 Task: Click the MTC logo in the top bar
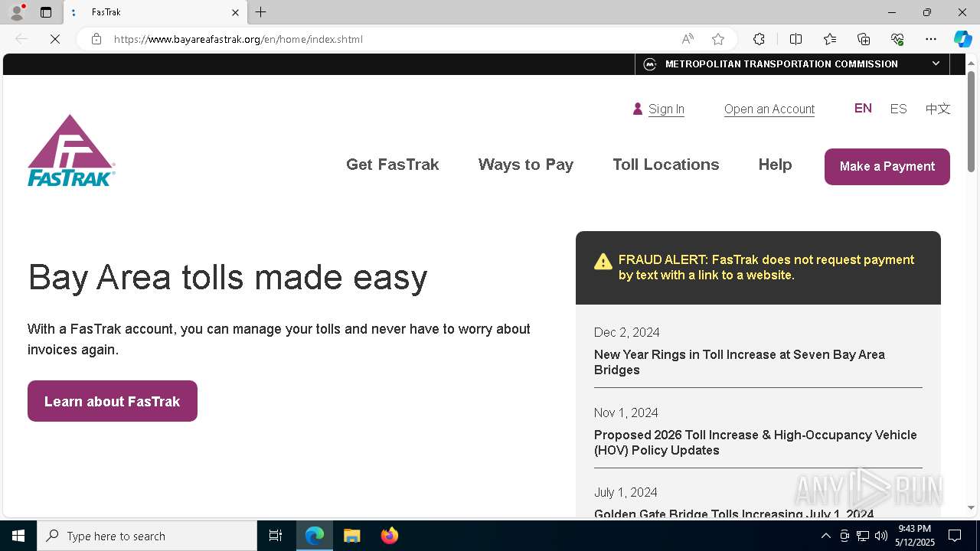click(650, 64)
